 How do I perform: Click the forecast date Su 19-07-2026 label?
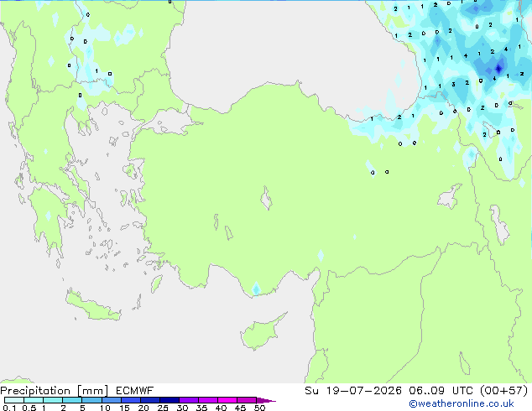click(353, 391)
